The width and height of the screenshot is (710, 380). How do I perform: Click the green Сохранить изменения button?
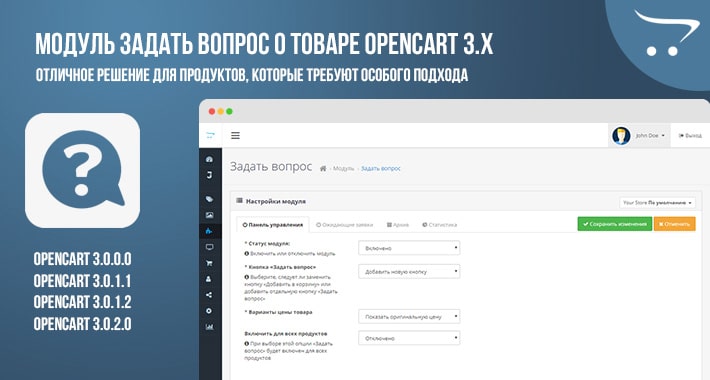614,224
